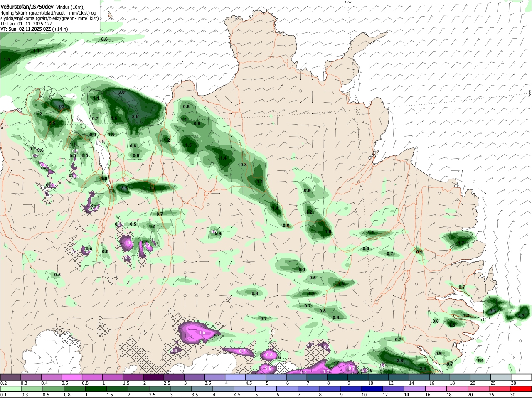This screenshot has width=532, height=398.
Task: Select the 25 label under the rain legend
Action: pos(493,395)
